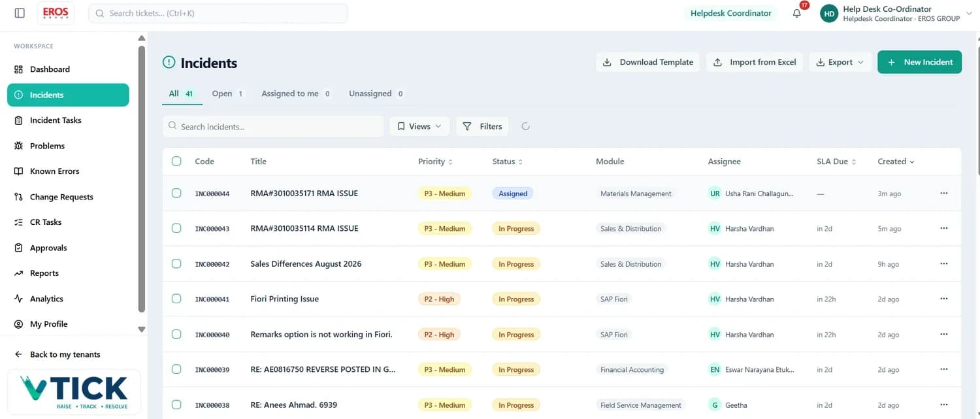980x419 pixels.
Task: Click the CR Tasks checklist icon
Action: (18, 222)
